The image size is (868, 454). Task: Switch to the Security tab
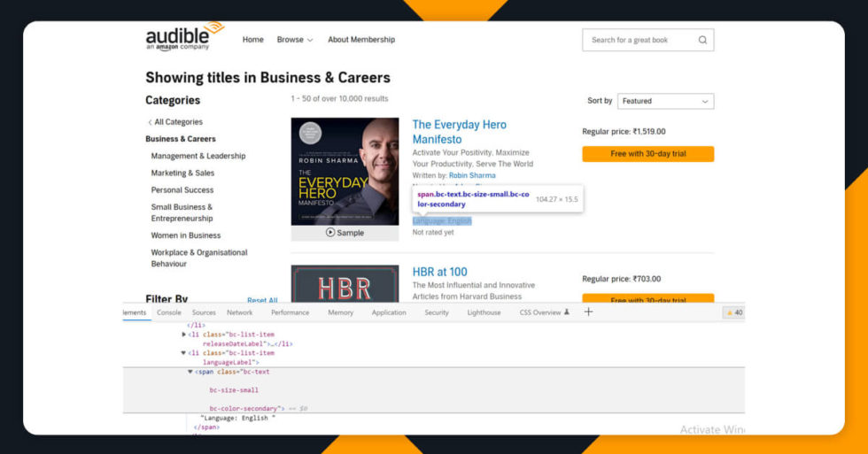[x=436, y=312]
